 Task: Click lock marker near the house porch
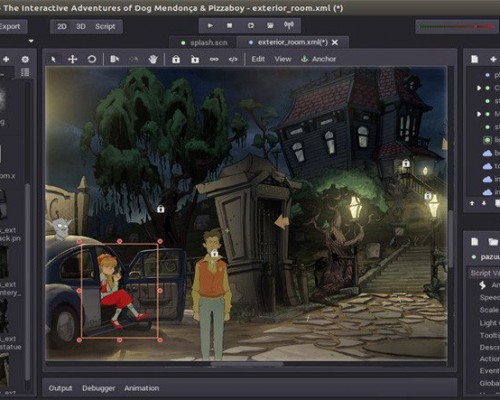click(x=406, y=163)
